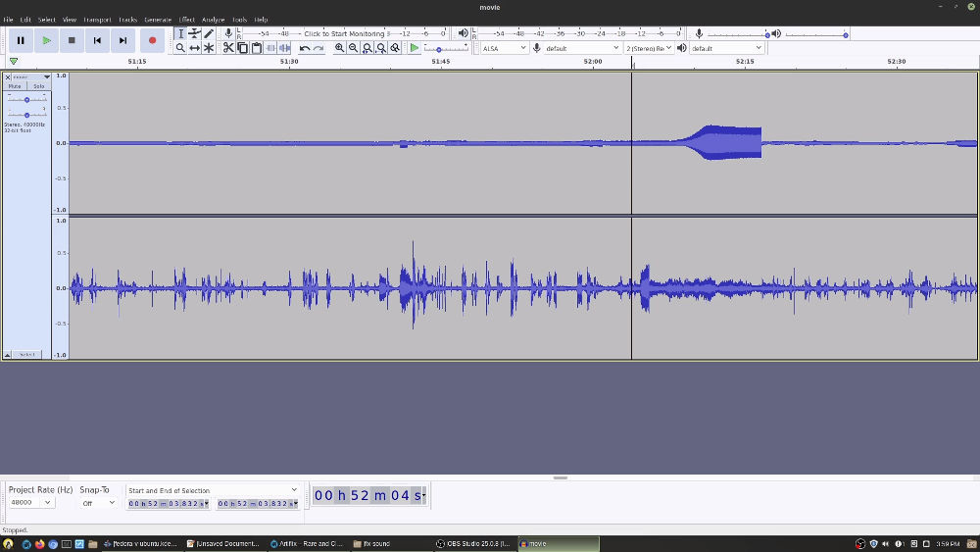Screen dimensions: 980x552
Task: Click the Play-at-Speed green arrow
Action: [414, 48]
